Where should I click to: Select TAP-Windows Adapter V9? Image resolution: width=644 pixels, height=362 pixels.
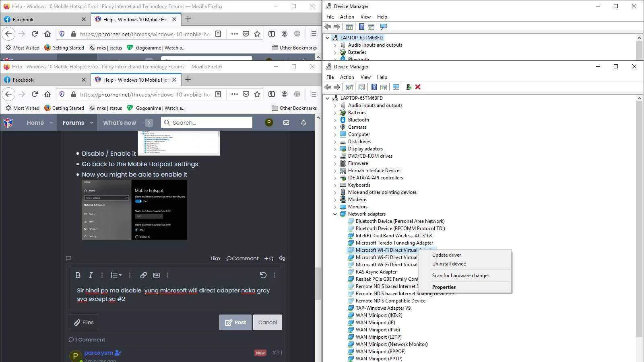click(x=383, y=308)
